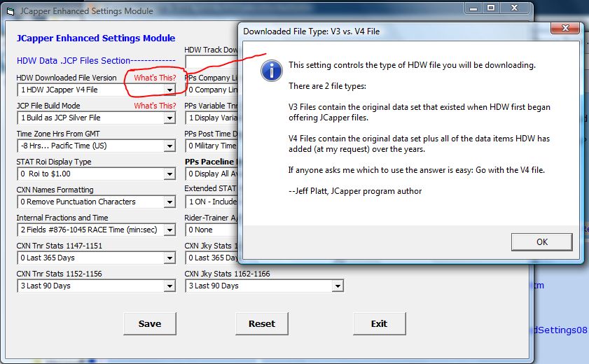This screenshot has height=364, width=589.
Task: Select the PPs Company Line combo box
Action: pyautogui.click(x=212, y=90)
